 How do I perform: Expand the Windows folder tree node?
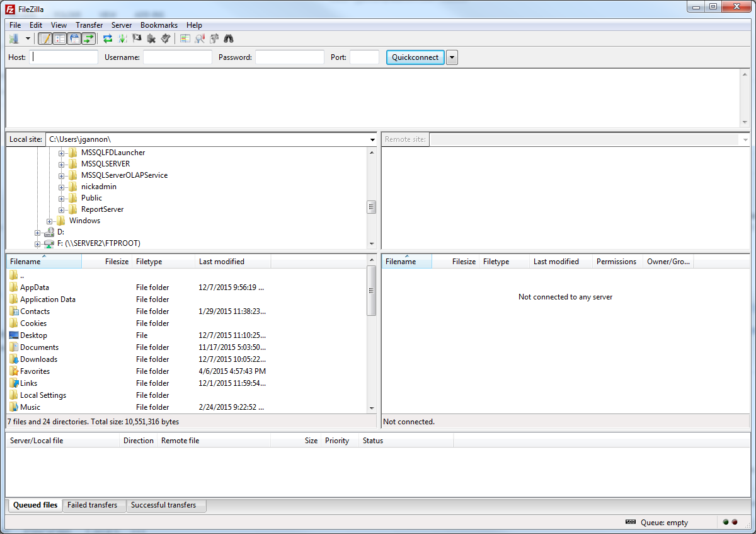pyautogui.click(x=50, y=221)
